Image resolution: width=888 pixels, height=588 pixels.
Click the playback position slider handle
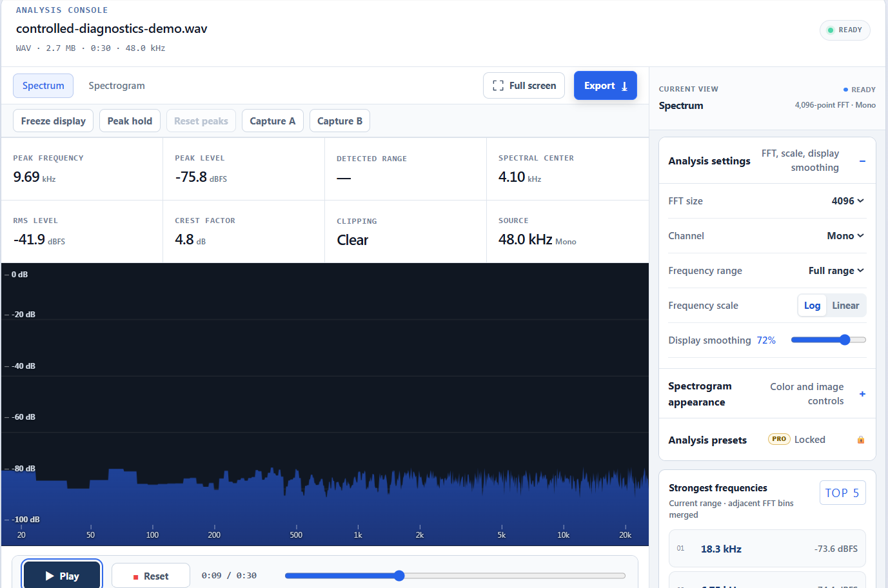tap(399, 576)
